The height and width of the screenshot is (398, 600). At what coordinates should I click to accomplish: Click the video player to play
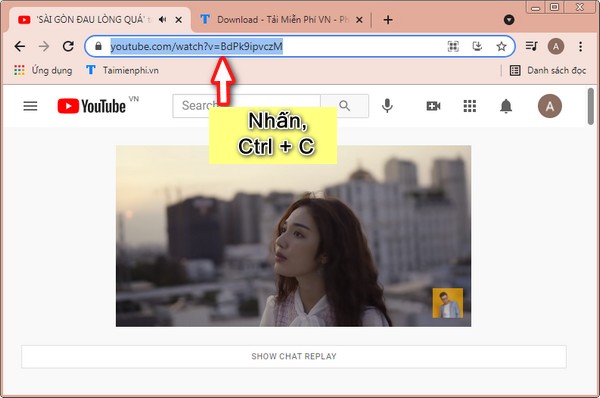click(x=293, y=236)
